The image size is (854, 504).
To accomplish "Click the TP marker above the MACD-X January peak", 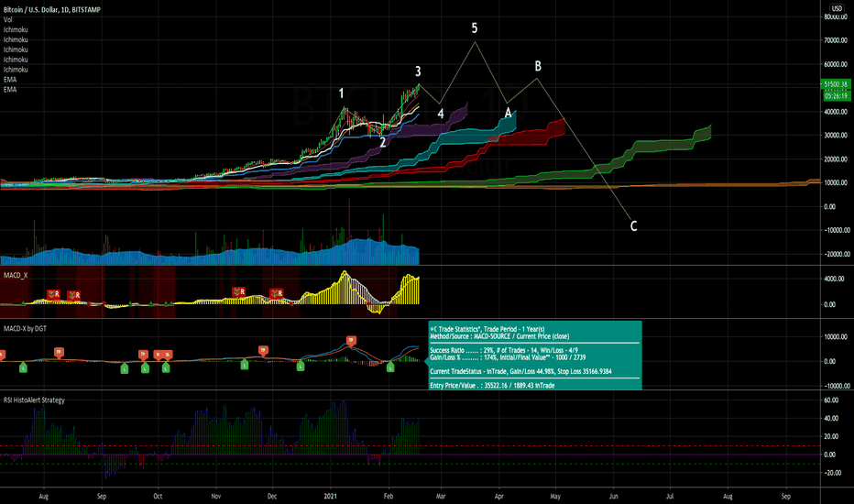I will (x=351, y=341).
